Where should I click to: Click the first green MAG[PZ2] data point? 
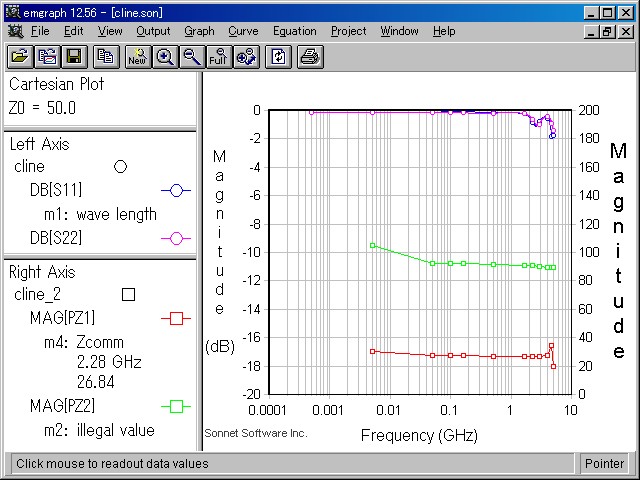tap(372, 246)
